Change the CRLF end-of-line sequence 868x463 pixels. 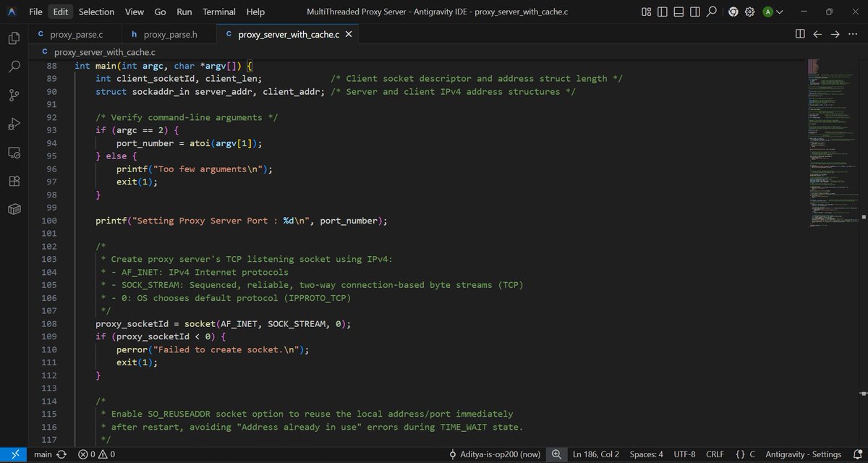[x=715, y=454]
